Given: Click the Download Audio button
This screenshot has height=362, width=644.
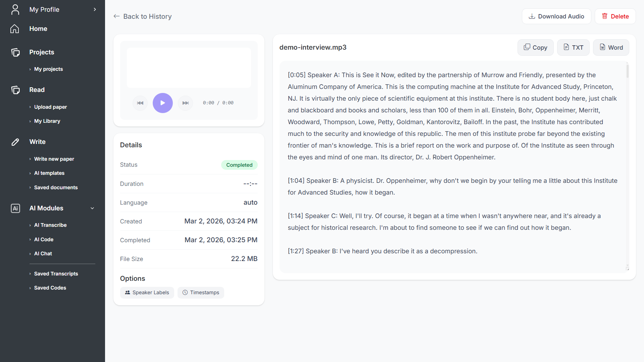Looking at the screenshot, I should [x=556, y=16].
